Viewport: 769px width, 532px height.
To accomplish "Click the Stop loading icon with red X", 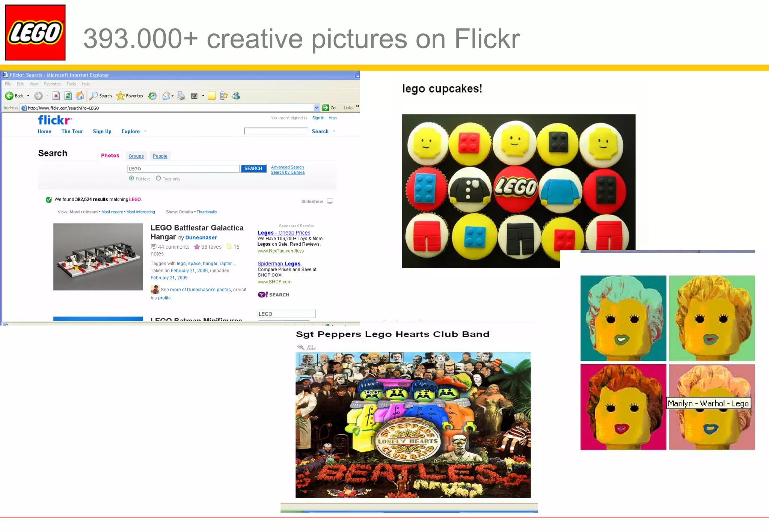I will [56, 96].
